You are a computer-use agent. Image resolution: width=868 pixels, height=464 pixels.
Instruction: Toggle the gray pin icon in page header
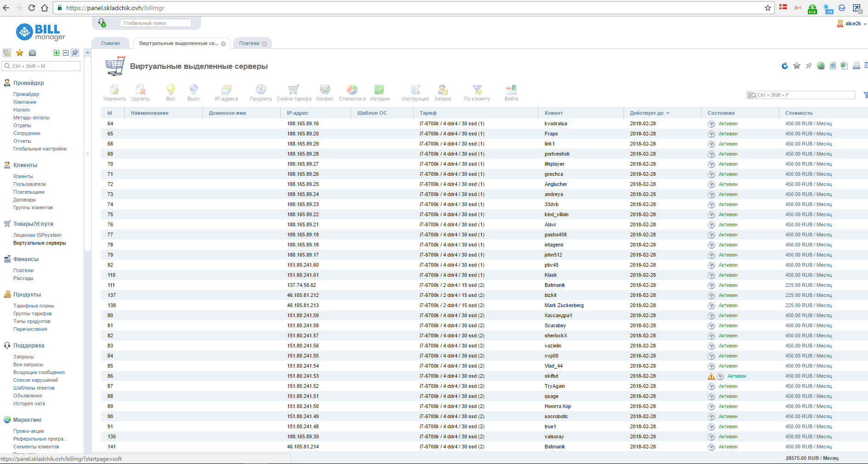[809, 66]
